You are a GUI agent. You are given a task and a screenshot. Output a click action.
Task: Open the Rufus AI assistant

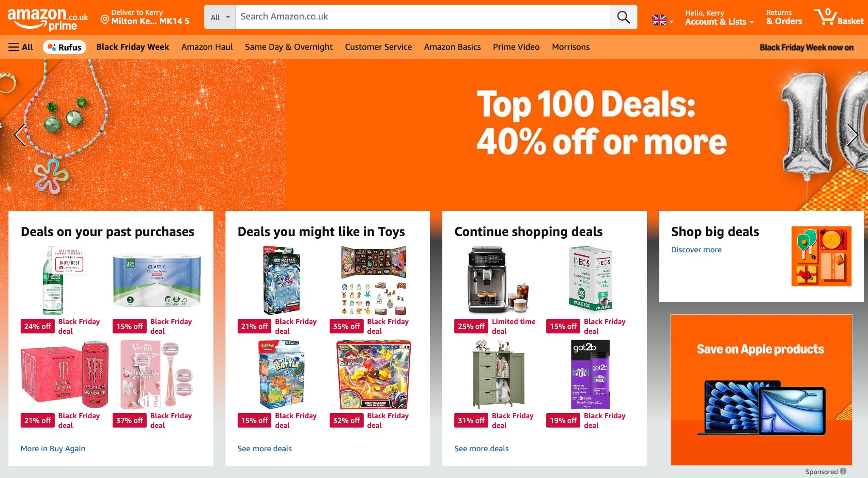(64, 47)
